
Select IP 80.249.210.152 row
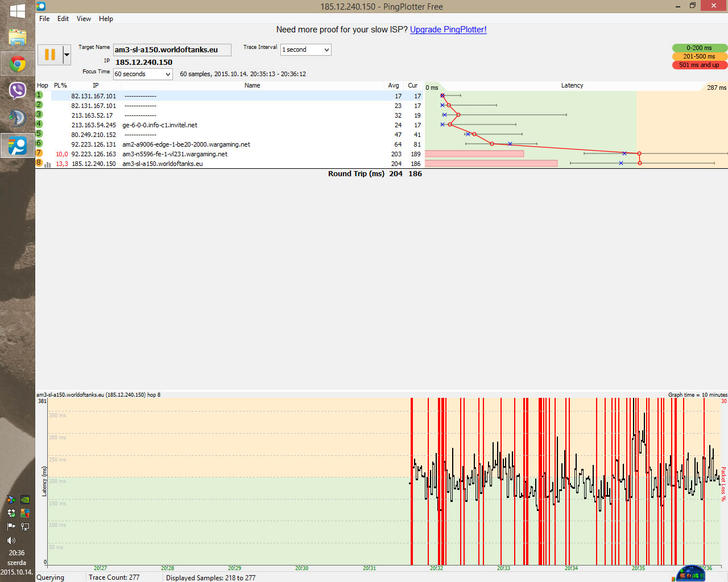tap(93, 135)
